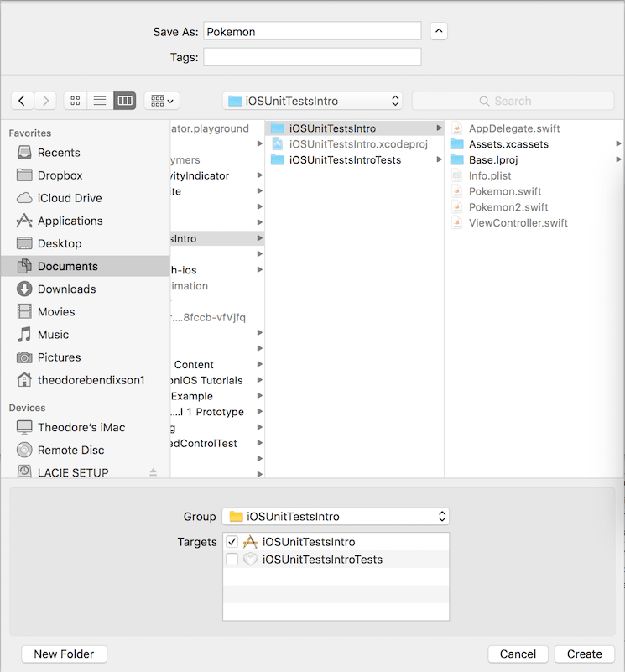Open iCloud Drive in the sidebar
Image resolution: width=625 pixels, height=672 pixels.
click(85, 198)
